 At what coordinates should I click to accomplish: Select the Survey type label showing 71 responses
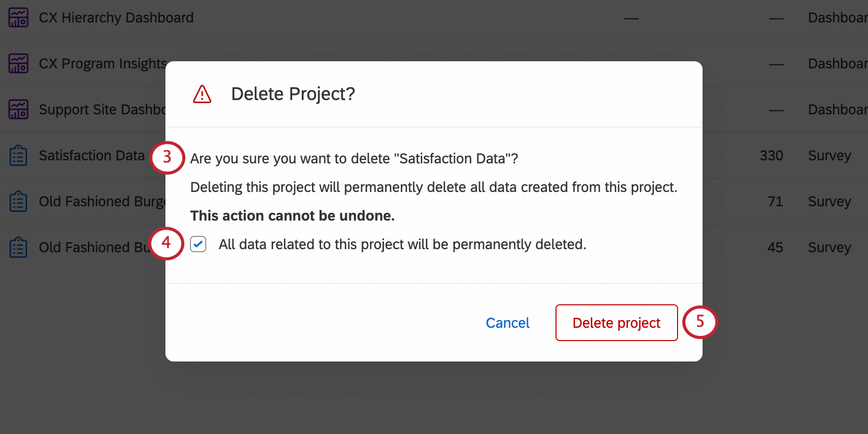(829, 201)
